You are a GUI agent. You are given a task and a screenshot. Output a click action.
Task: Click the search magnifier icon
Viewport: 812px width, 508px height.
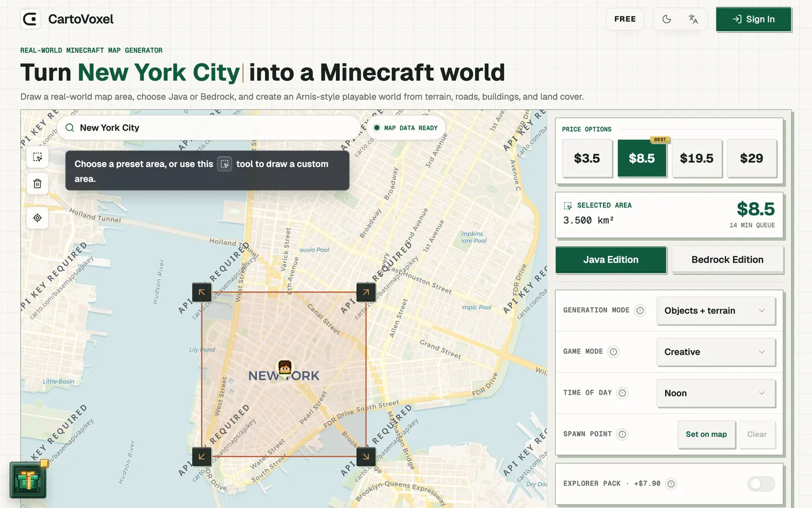(70, 128)
